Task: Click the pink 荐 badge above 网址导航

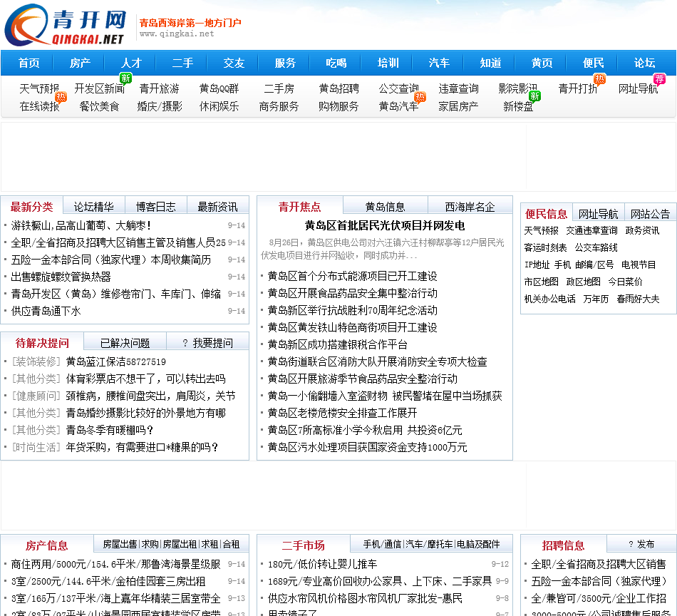Action: coord(659,78)
